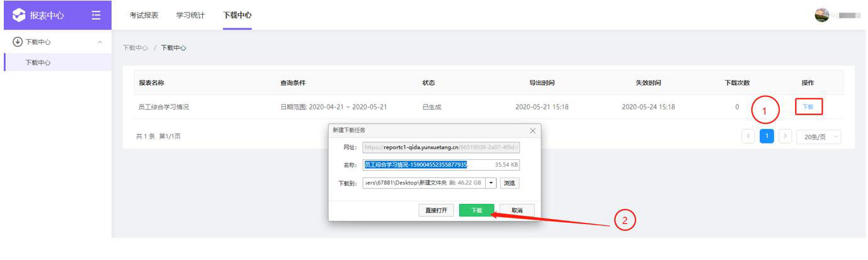Screen dimensions: 868x260
Task: Collapse the 下载中心 sidebar group chevron
Action: pyautogui.click(x=100, y=42)
